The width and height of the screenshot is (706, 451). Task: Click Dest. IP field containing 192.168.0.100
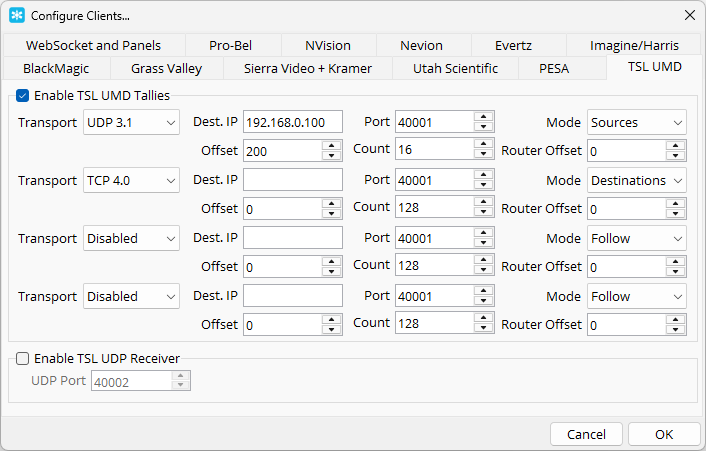pyautogui.click(x=293, y=122)
